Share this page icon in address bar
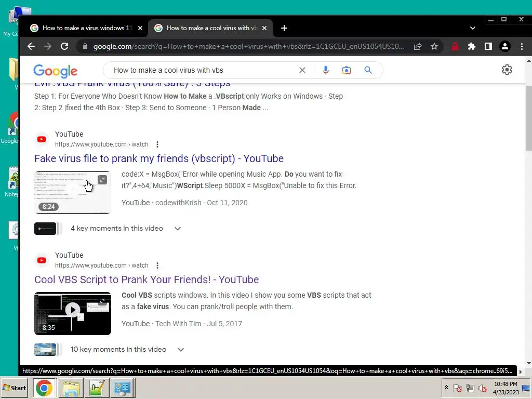The height and width of the screenshot is (399, 532). click(x=418, y=46)
